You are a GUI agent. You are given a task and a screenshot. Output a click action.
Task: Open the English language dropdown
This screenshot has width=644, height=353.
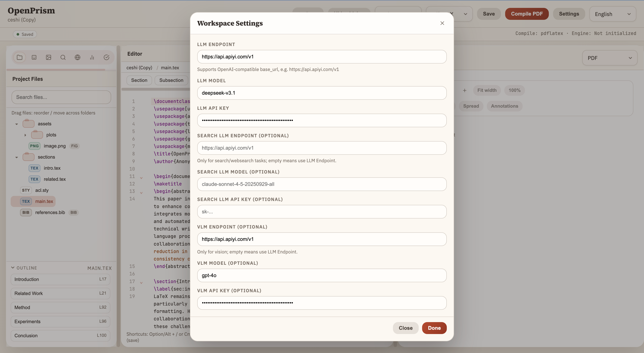coord(613,14)
